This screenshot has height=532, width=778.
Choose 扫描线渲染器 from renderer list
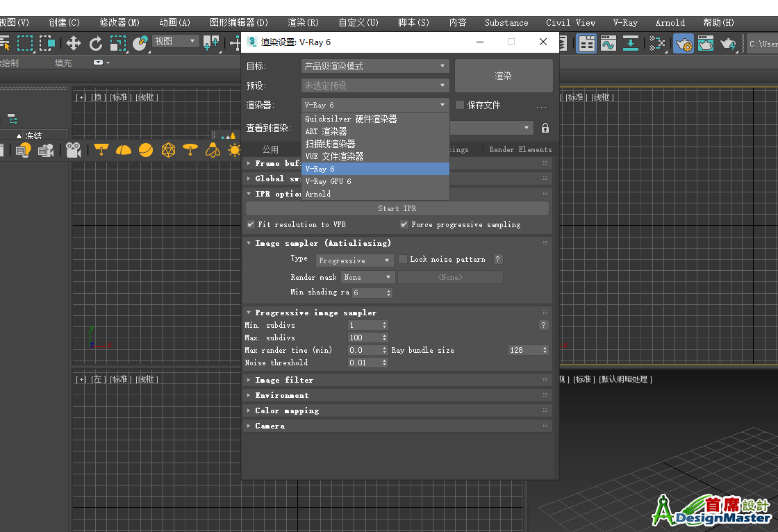tap(375, 144)
